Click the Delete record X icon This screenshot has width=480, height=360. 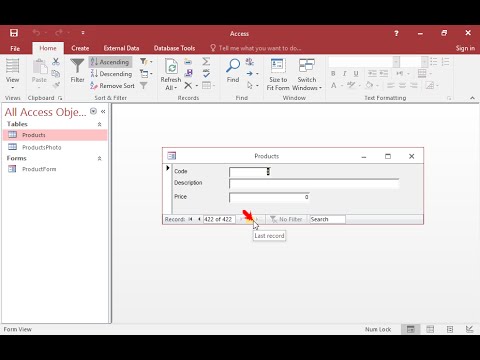tap(188, 86)
